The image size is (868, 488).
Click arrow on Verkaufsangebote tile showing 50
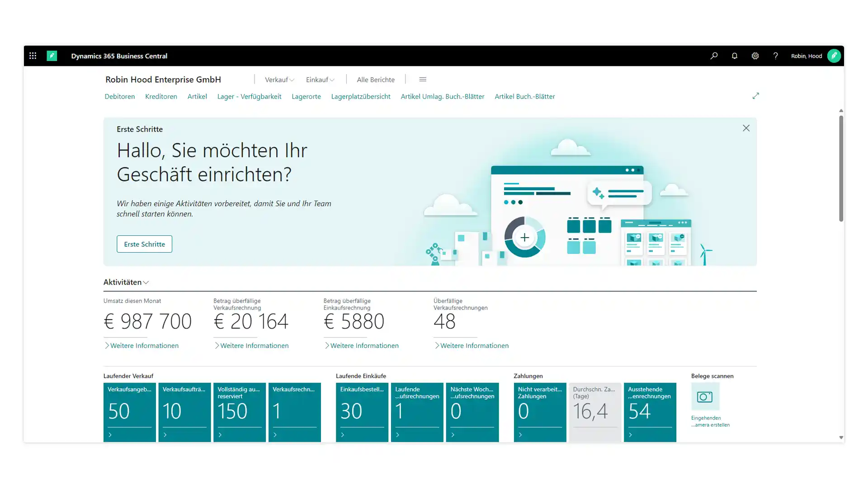110,435
